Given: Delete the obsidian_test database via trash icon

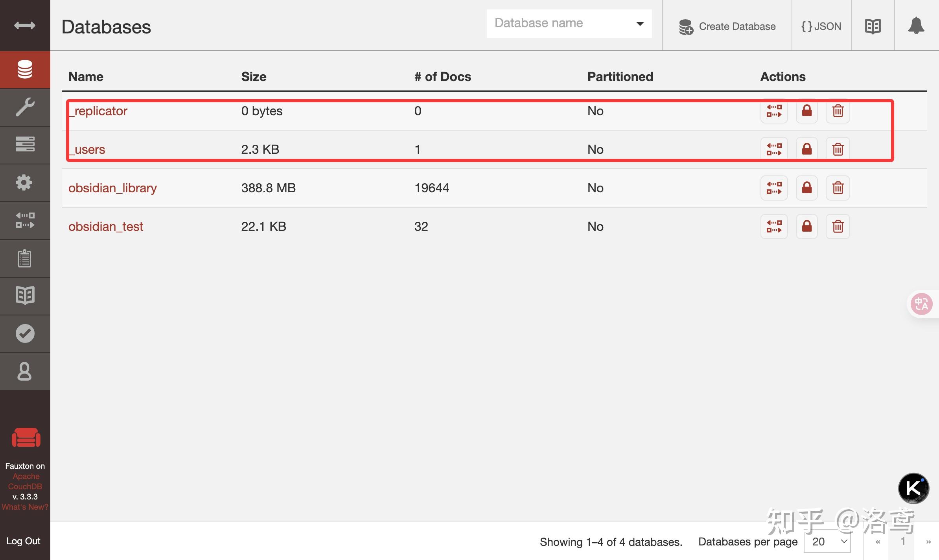Looking at the screenshot, I should click(x=838, y=227).
